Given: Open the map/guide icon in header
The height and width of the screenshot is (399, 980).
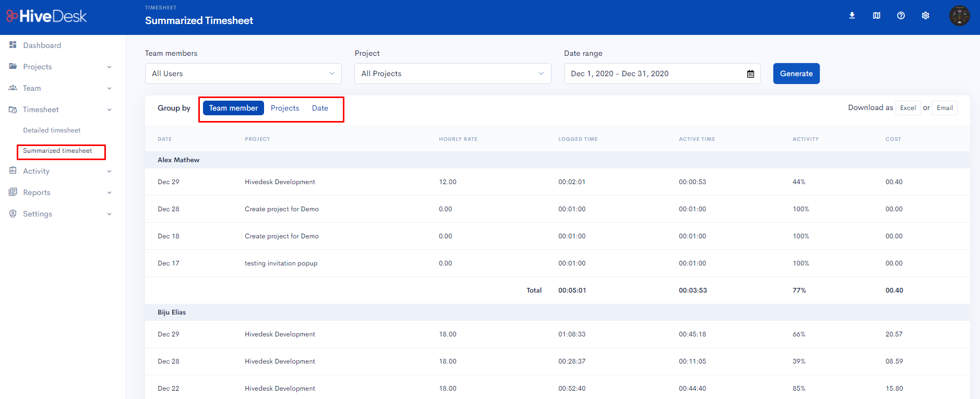Looking at the screenshot, I should coord(877,16).
